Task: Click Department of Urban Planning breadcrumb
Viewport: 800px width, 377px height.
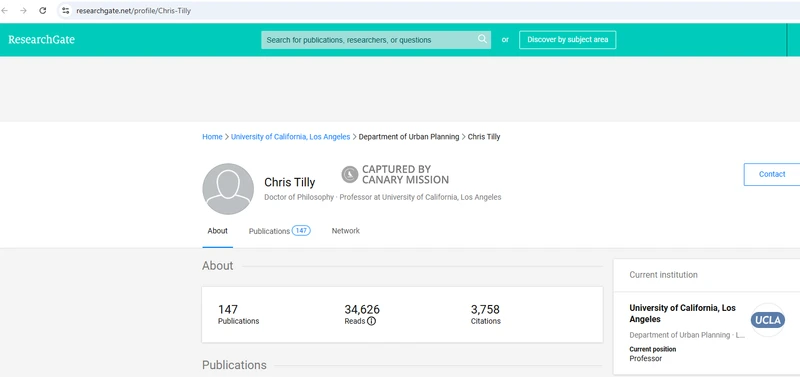Action: 409,137
